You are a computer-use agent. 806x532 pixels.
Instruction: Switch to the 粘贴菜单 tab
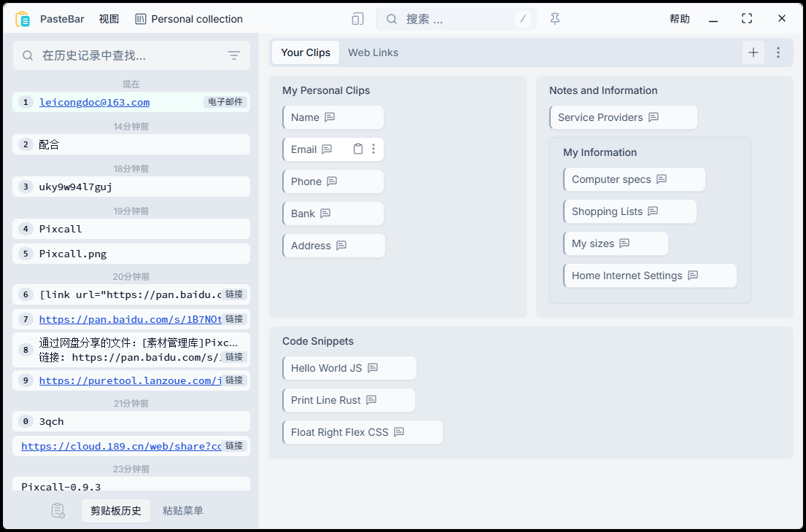point(183,511)
